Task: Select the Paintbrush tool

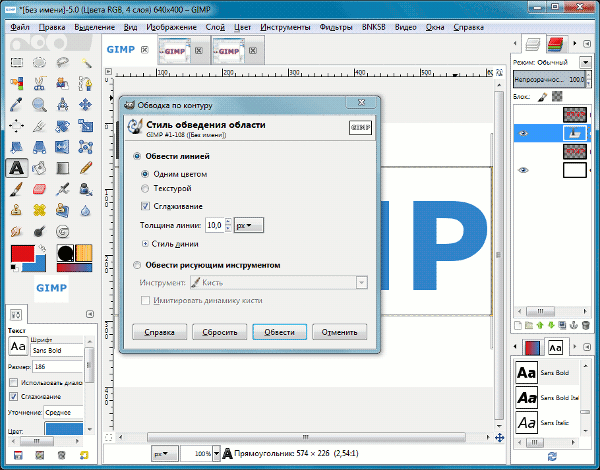Action: click(16, 189)
